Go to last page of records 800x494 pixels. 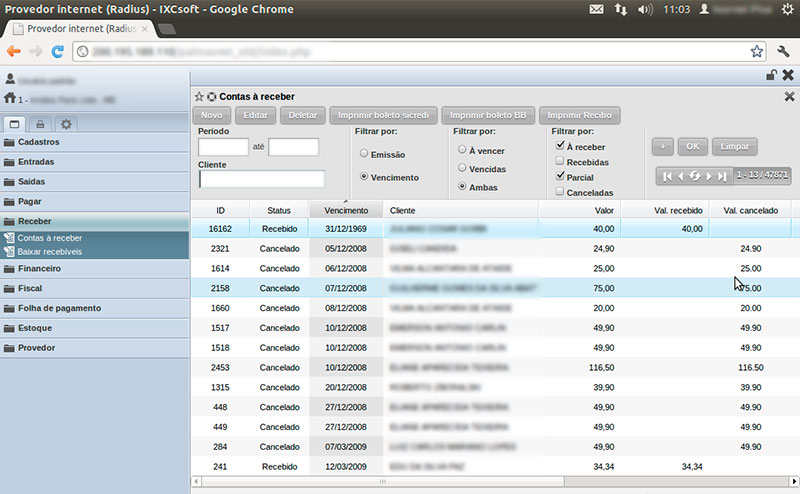722,177
